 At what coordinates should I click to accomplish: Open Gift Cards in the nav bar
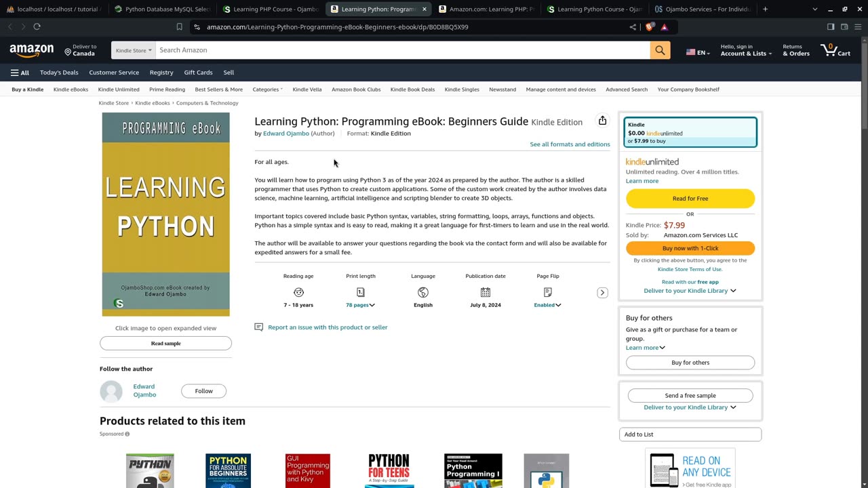(198, 73)
